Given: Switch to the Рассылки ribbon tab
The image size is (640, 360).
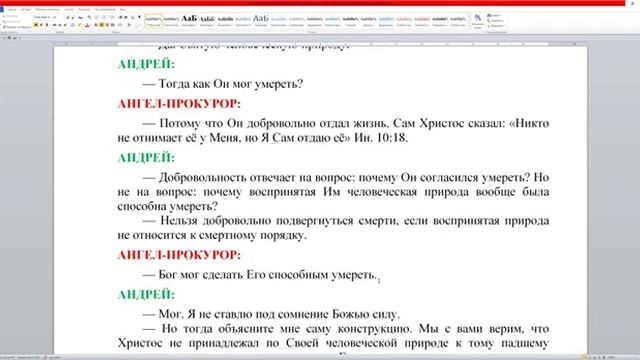Looking at the screenshot, I should click(84, 9).
